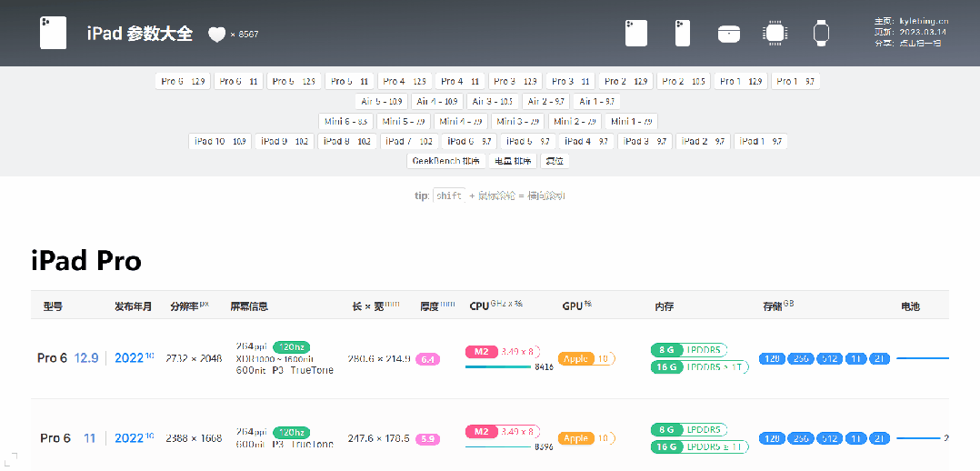This screenshot has width=980, height=471.
Task: Open iPad 5 9.7 entry
Action: pyautogui.click(x=527, y=141)
